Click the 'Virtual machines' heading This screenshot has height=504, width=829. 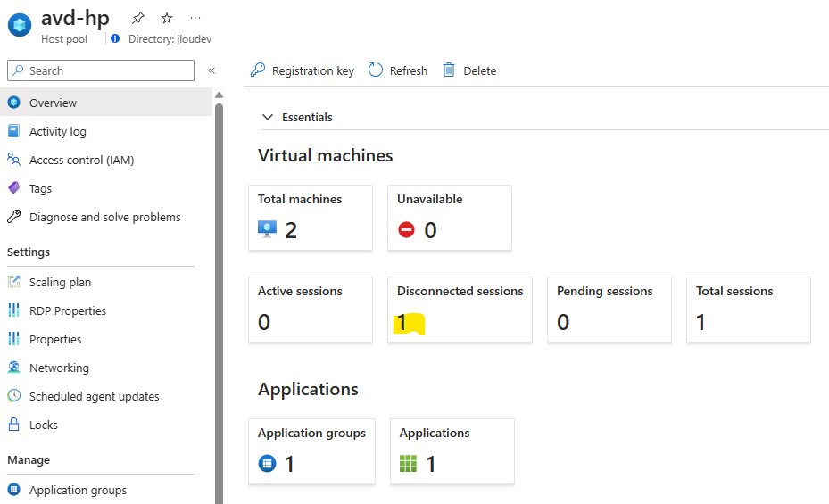(x=325, y=155)
